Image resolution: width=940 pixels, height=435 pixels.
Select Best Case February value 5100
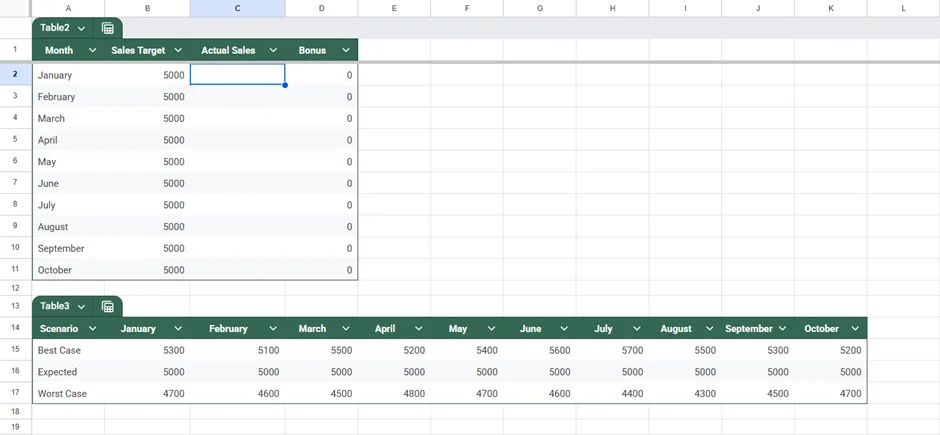pos(237,350)
